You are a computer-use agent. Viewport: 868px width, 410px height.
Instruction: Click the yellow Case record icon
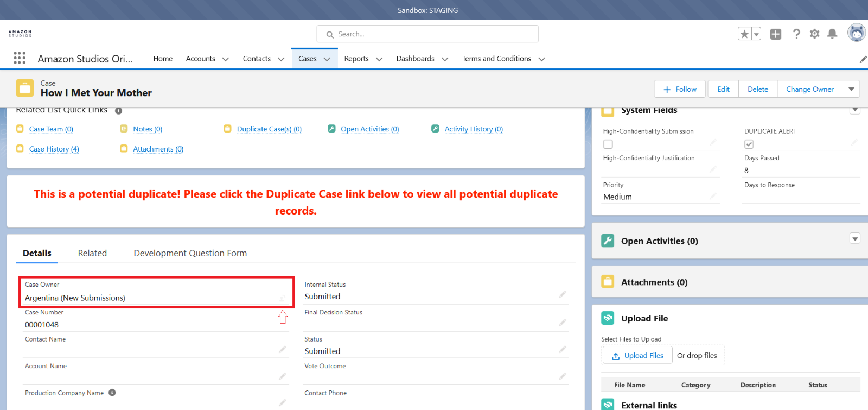pos(25,88)
